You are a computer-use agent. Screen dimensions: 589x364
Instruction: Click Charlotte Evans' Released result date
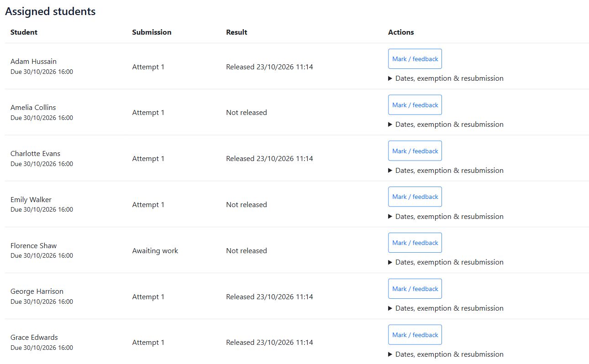click(x=269, y=159)
